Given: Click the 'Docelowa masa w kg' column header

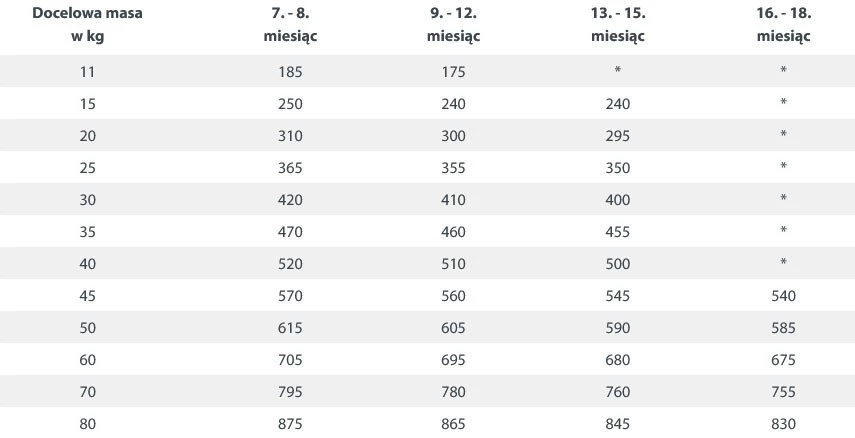Looking at the screenshot, I should [87, 26].
